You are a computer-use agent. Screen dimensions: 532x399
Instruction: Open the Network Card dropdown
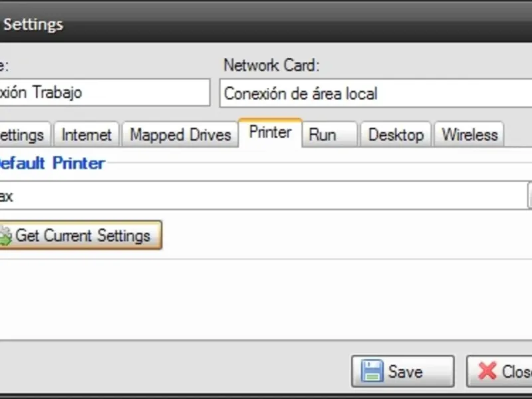[x=376, y=93]
